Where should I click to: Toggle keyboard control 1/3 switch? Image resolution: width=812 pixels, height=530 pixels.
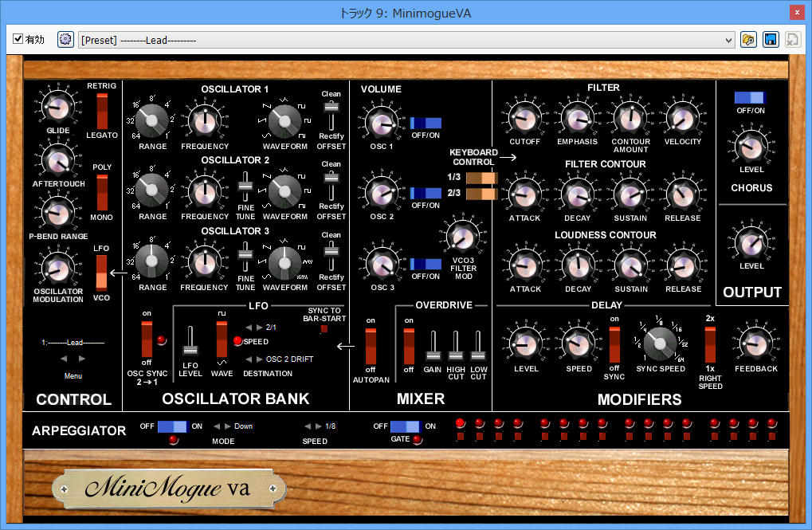click(481, 179)
